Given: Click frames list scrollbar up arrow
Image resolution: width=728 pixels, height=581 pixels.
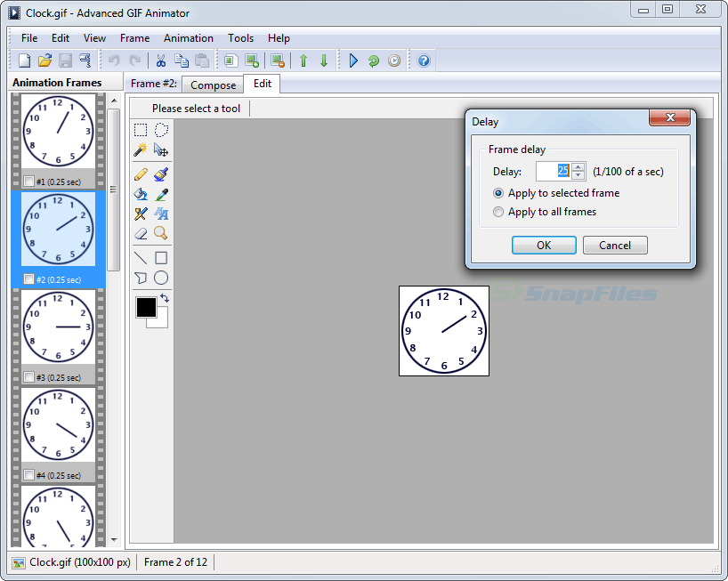Looking at the screenshot, I should 114,101.
